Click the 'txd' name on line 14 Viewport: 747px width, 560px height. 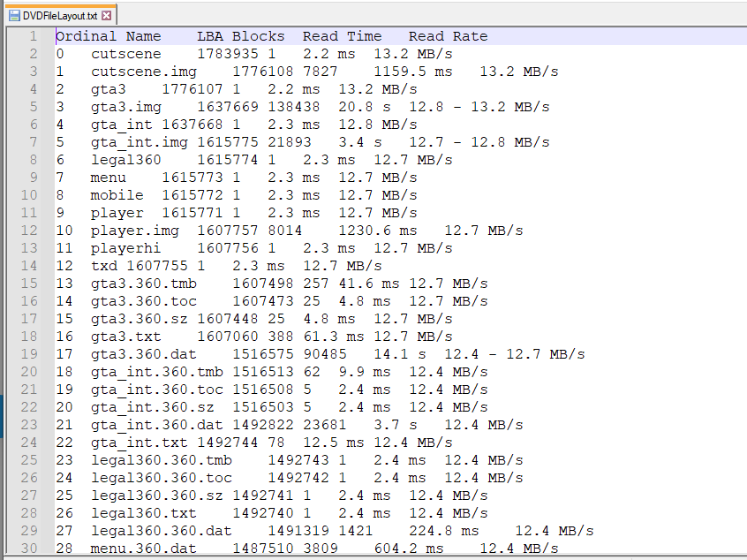point(104,266)
